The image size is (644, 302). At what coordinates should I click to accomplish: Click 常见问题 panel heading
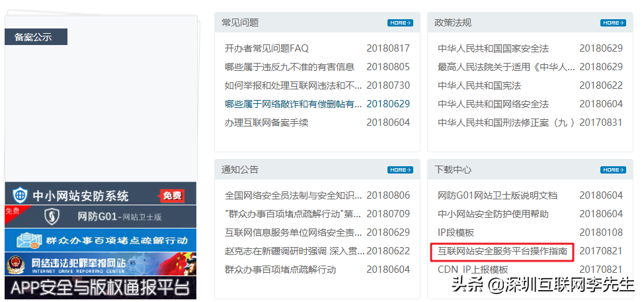(240, 23)
